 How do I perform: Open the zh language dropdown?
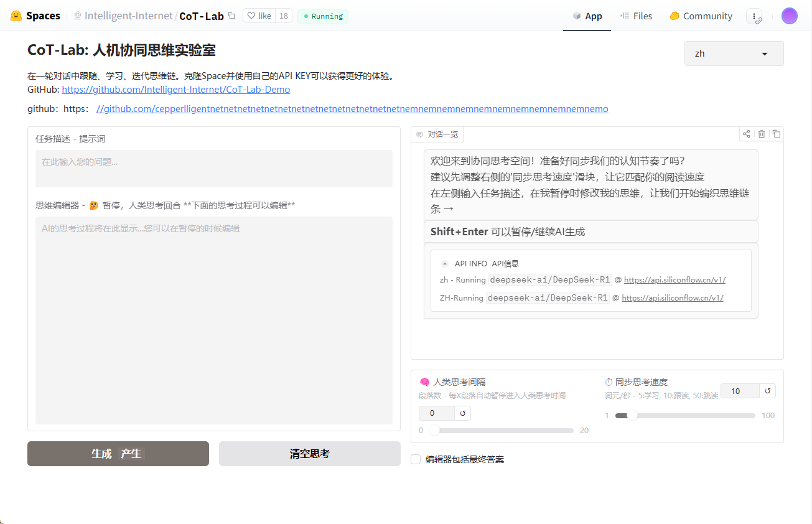pos(734,54)
